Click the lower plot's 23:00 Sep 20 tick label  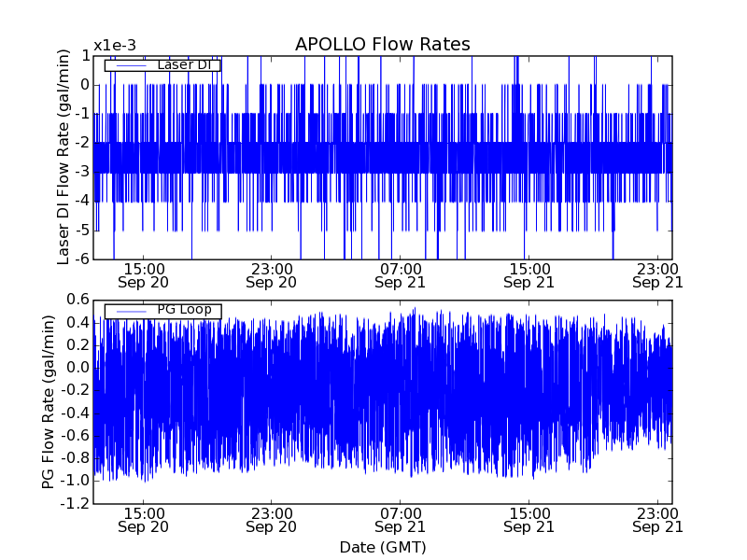click(271, 521)
